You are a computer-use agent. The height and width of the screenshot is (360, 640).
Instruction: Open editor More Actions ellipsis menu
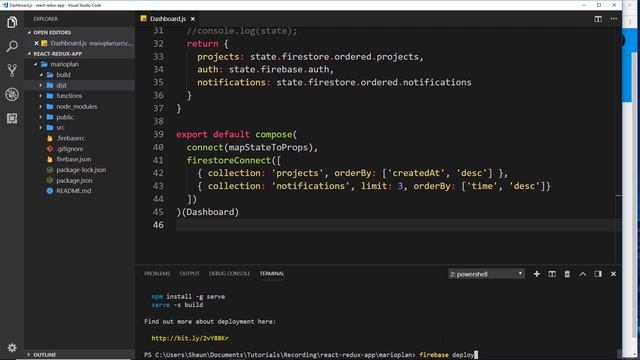[613, 19]
